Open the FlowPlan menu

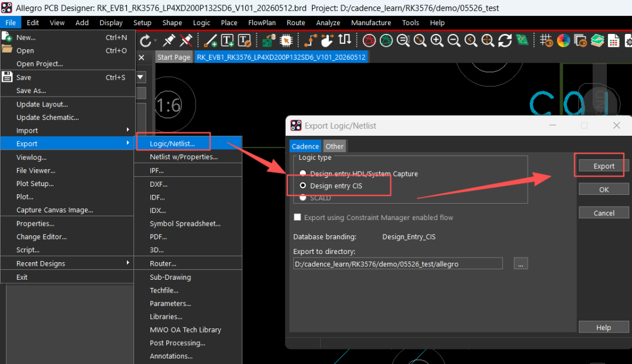pos(262,23)
